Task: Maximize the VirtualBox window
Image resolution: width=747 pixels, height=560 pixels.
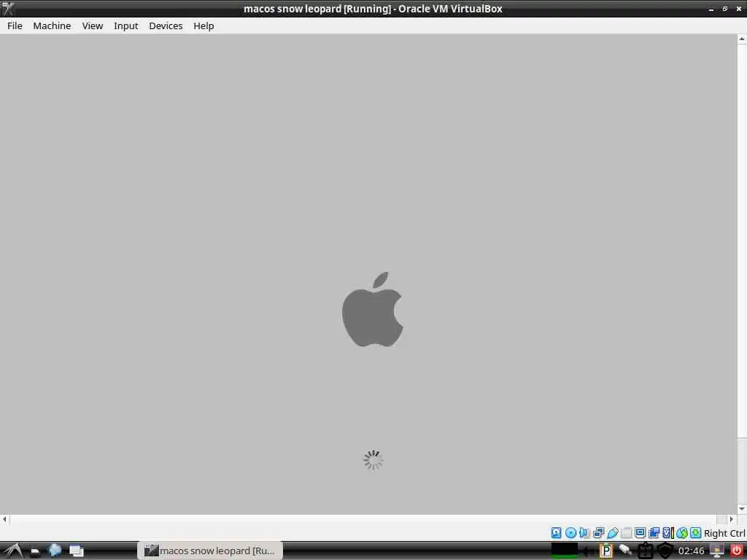Action: pyautogui.click(x=725, y=9)
